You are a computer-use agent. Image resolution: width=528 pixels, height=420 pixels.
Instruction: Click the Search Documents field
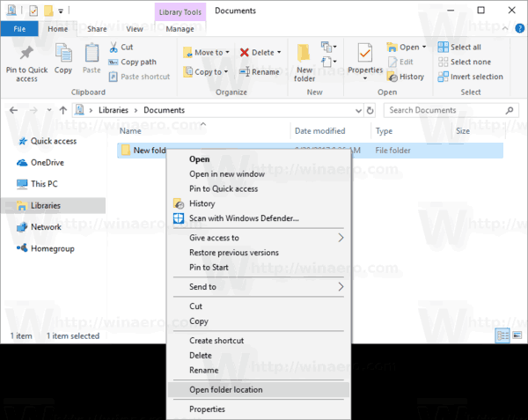pos(451,110)
